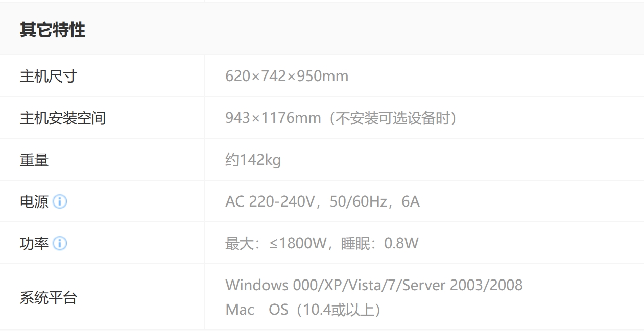Click the 最大：≤1800W power value
This screenshot has height=331, width=644.
click(x=275, y=244)
